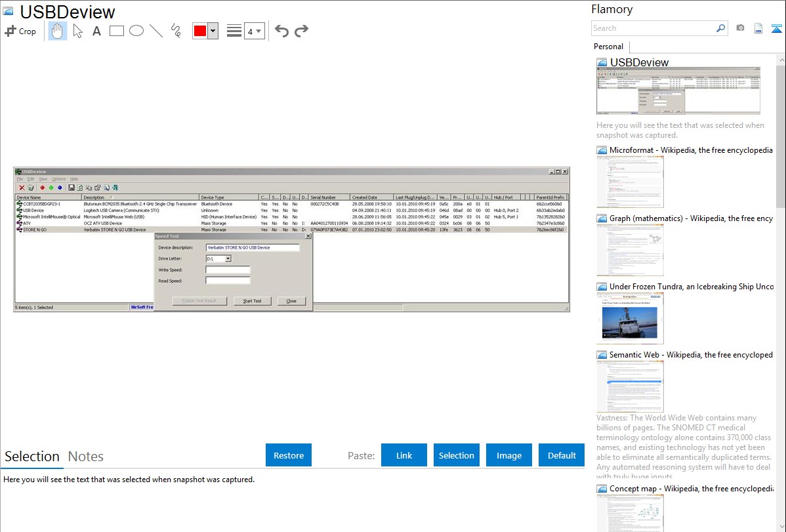Click the Under Frozen Tundra title
This screenshot has height=532, width=786.
[x=692, y=286]
